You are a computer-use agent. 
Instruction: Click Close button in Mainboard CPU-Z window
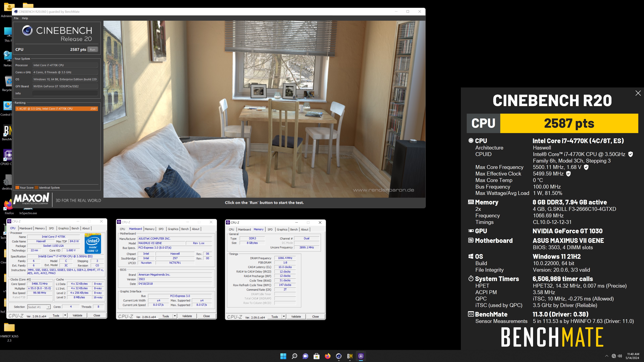click(206, 316)
